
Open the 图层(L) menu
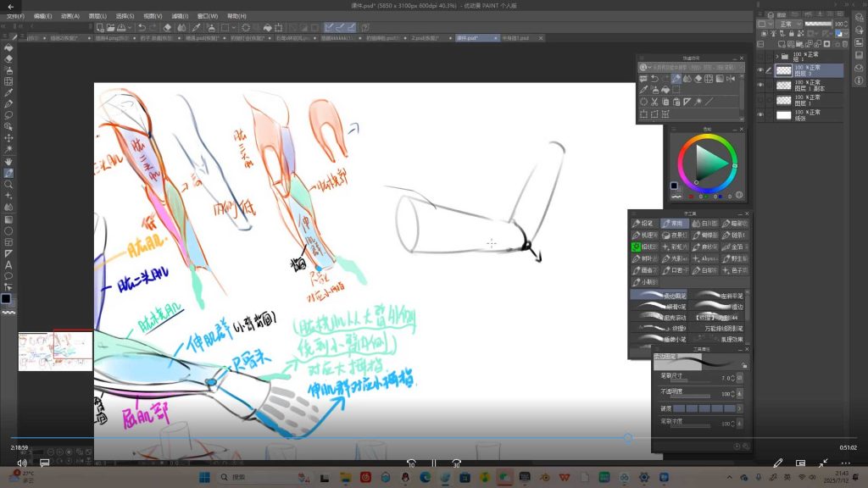[97, 15]
